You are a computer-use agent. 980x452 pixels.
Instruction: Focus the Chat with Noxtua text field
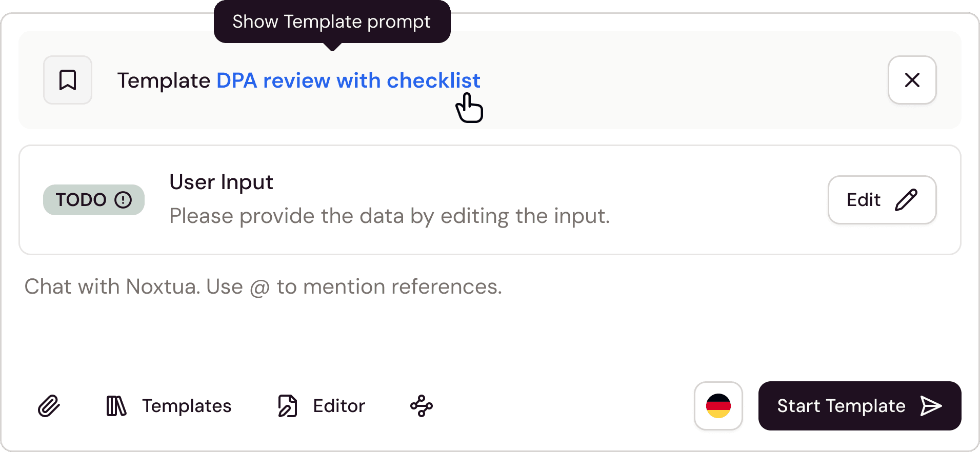(x=490, y=318)
